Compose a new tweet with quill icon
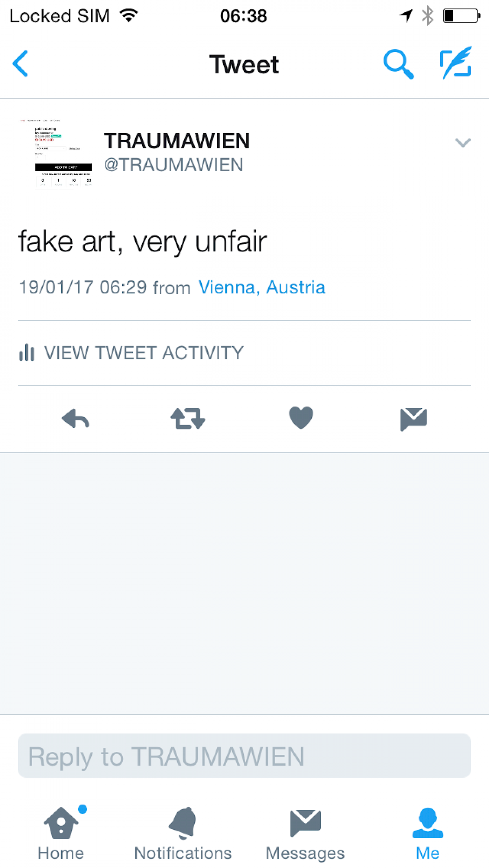 click(456, 62)
